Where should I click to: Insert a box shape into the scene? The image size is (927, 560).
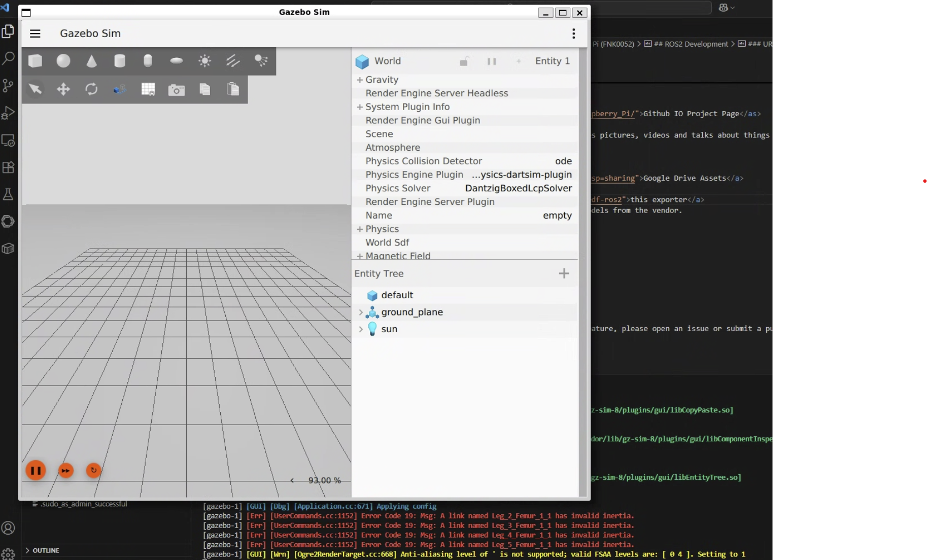(35, 61)
